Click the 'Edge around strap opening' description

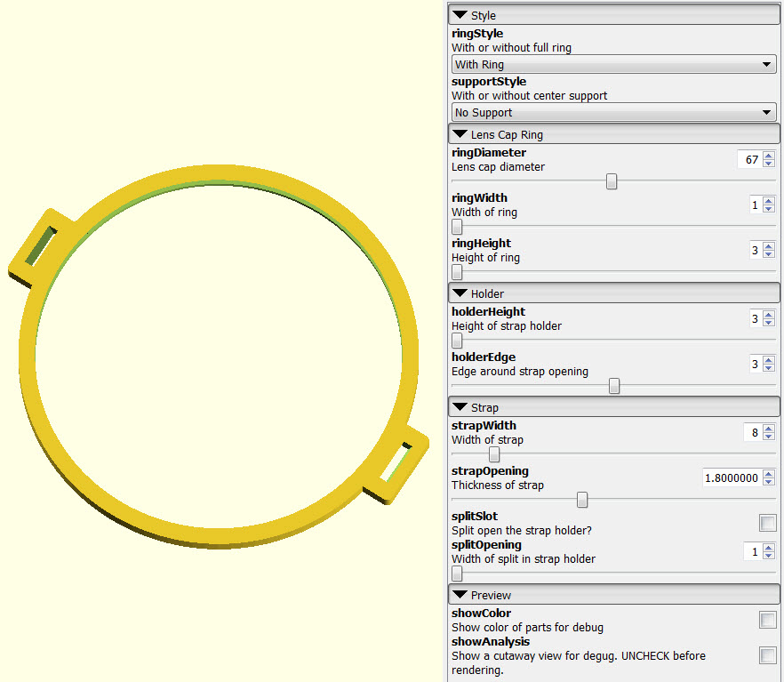(519, 371)
